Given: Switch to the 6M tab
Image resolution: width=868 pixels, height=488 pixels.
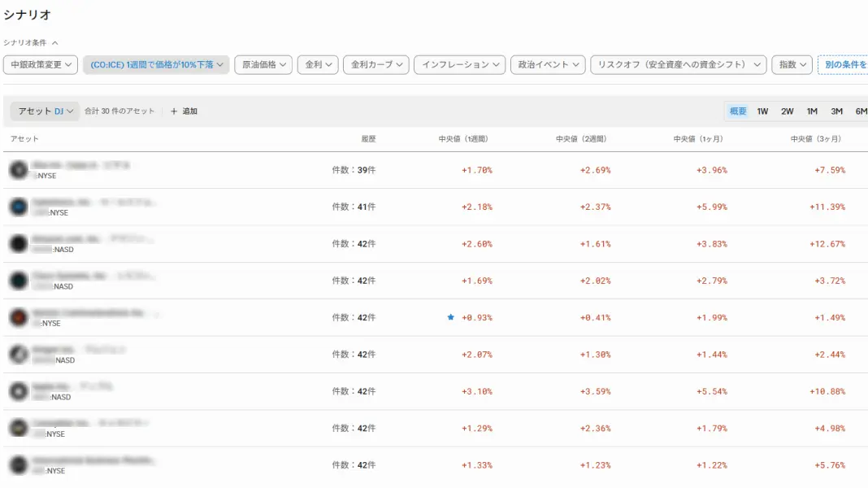Looking at the screenshot, I should pyautogui.click(x=861, y=111).
